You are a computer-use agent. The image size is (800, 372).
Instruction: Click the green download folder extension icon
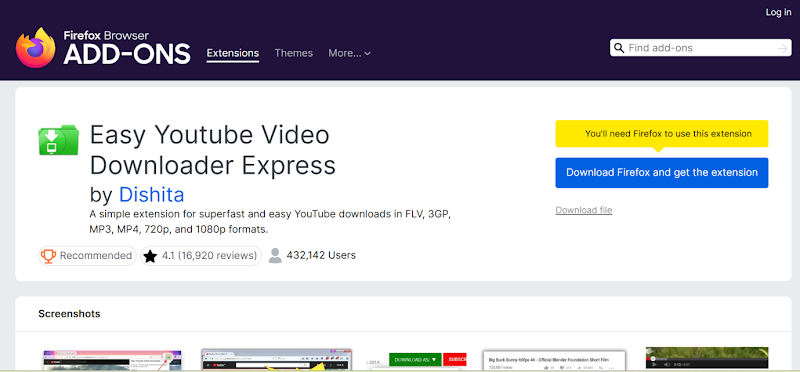pos(59,139)
